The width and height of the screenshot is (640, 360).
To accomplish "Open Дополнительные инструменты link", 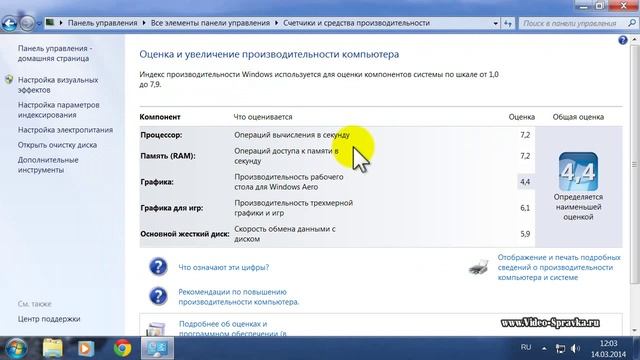I will point(48,165).
